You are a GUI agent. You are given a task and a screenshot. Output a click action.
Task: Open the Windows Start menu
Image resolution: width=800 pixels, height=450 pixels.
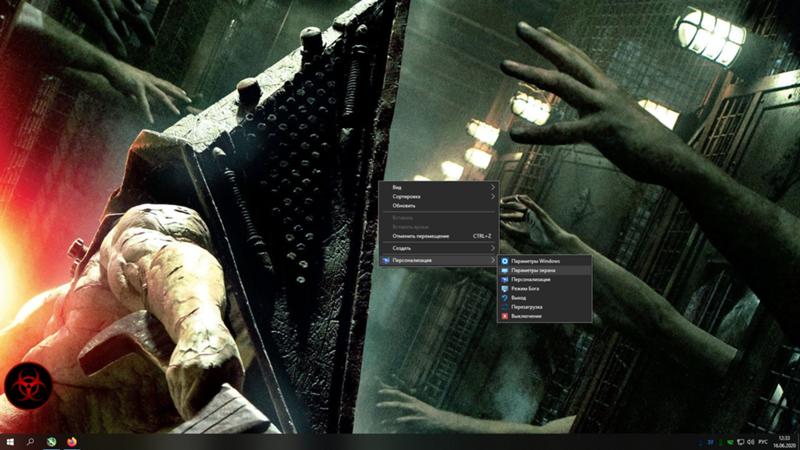pos(9,442)
